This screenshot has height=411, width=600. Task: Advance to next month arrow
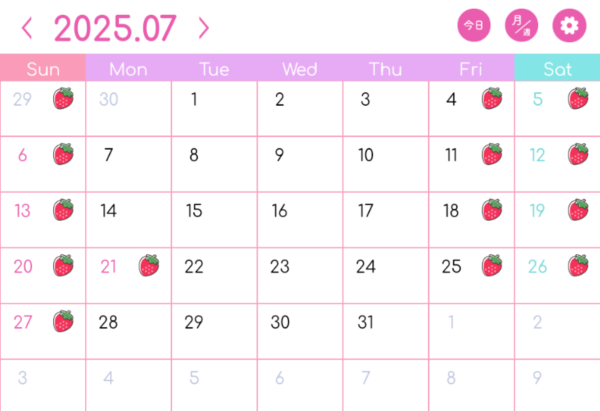coord(204,28)
